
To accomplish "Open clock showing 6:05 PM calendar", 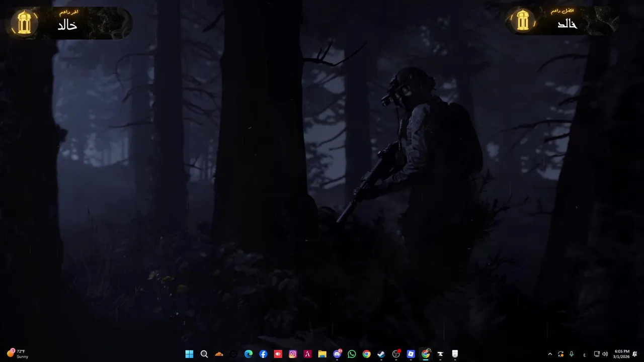I will (x=622, y=354).
